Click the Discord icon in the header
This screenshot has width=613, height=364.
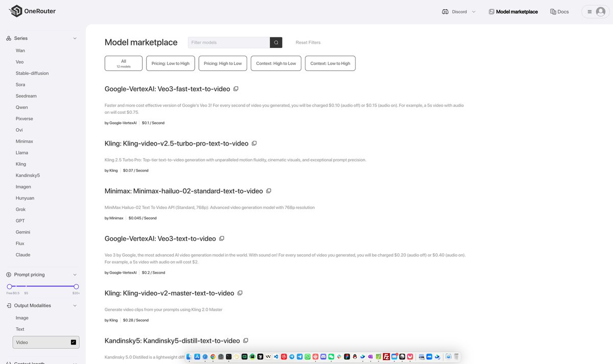point(445,12)
